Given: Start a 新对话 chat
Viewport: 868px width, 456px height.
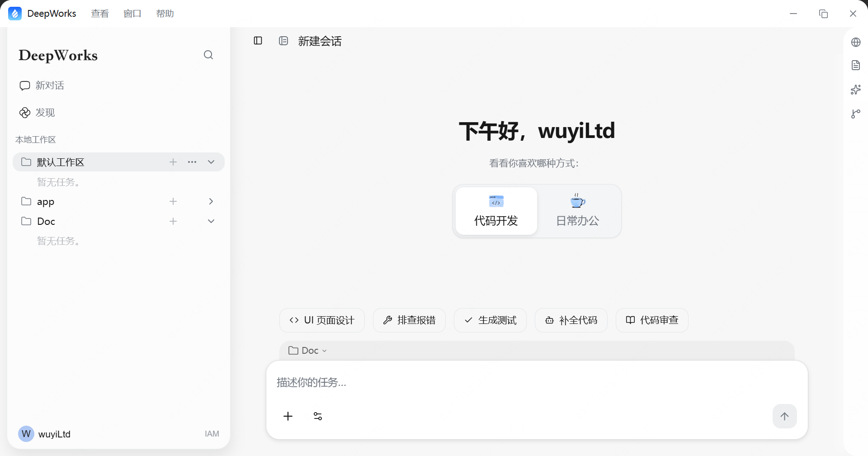Looking at the screenshot, I should pyautogui.click(x=42, y=85).
